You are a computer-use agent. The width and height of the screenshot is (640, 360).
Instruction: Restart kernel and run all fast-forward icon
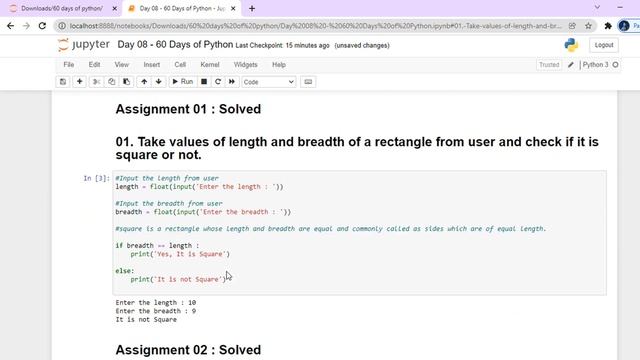coord(232,82)
